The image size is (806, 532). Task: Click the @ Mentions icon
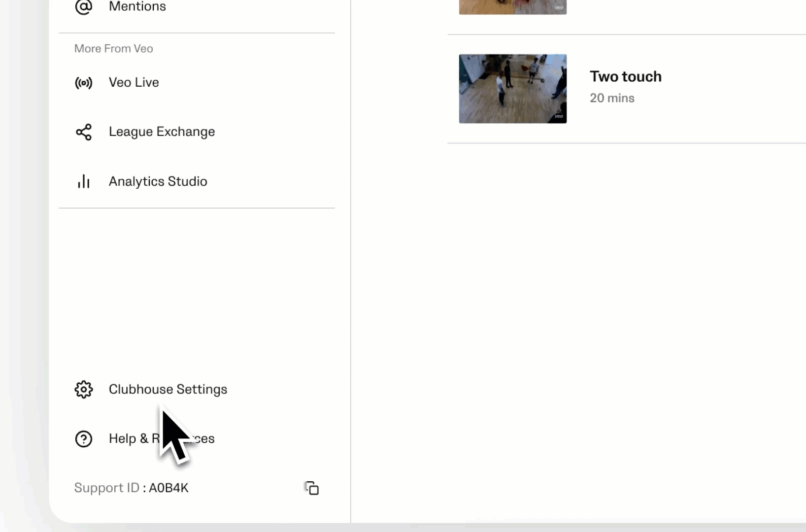83,7
